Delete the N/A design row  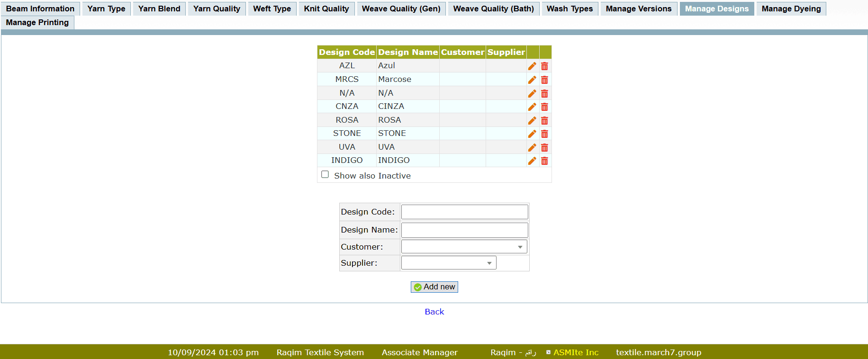tap(544, 94)
